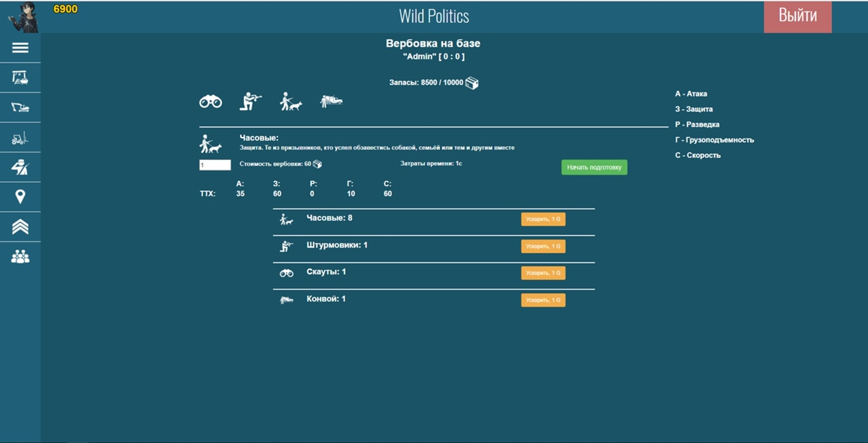868x443 pixels.
Task: Select the kneeling rifleman unit icon
Action: pyautogui.click(x=251, y=101)
